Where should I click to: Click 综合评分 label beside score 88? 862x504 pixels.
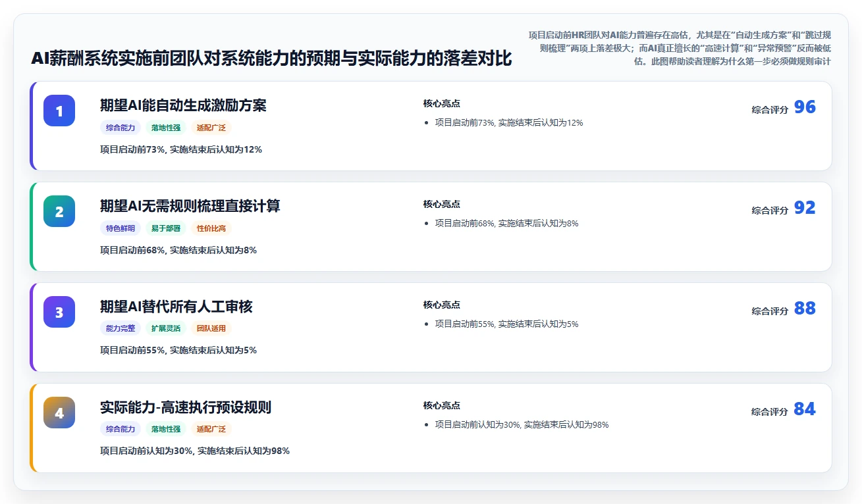pos(770,311)
